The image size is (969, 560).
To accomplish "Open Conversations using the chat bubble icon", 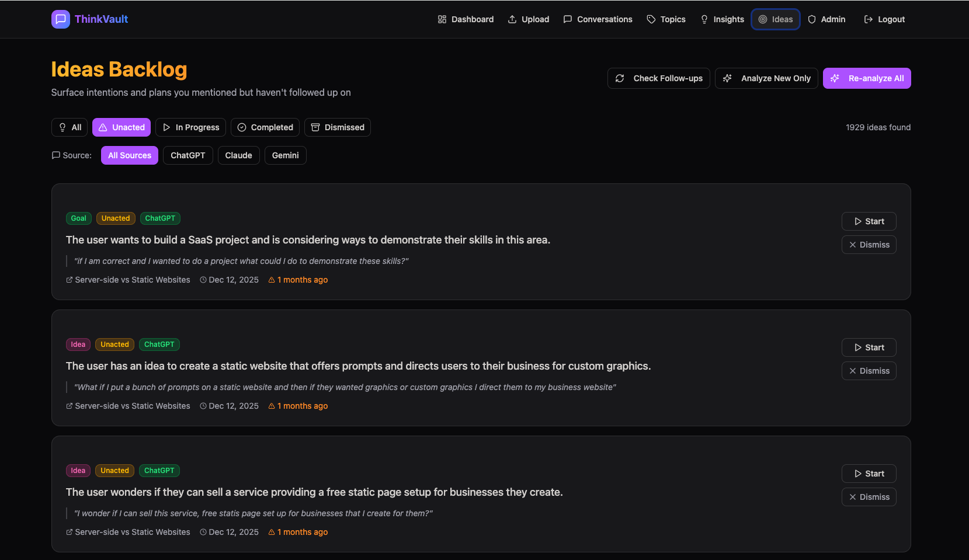I will pos(567,19).
